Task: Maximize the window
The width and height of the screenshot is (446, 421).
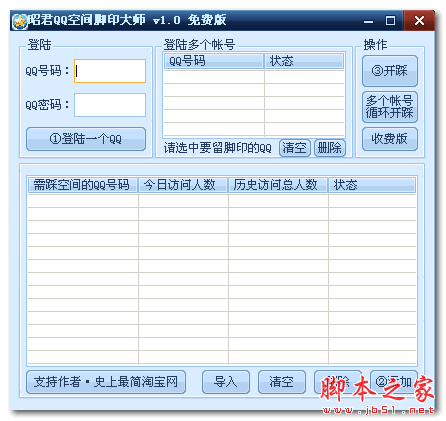Action: (x=390, y=21)
